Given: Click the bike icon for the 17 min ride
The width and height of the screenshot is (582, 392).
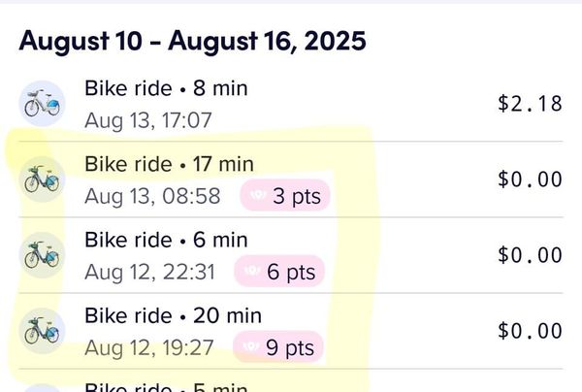Looking at the screenshot, I should coord(43,179).
